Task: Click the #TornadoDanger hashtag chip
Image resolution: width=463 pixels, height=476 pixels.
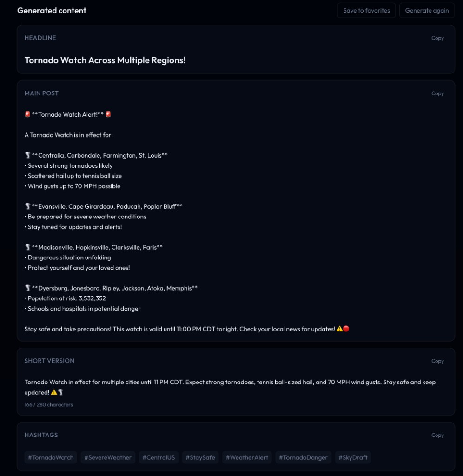Action: point(303,457)
